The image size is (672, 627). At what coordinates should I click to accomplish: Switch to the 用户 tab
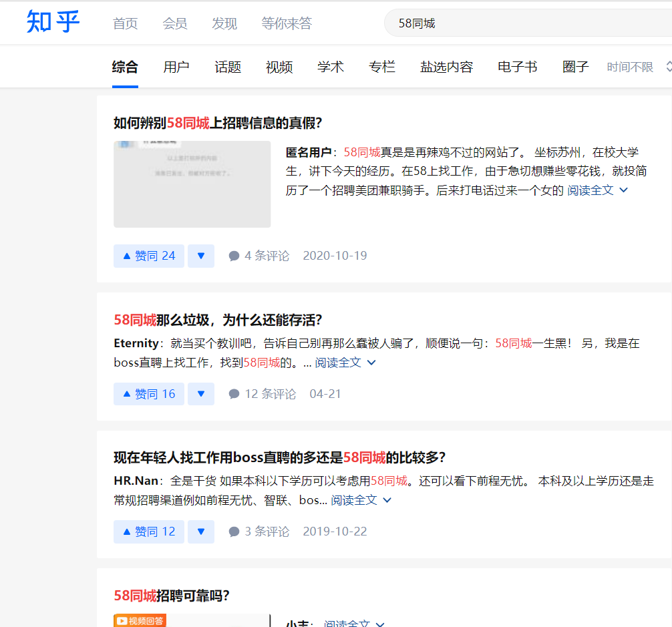[176, 67]
